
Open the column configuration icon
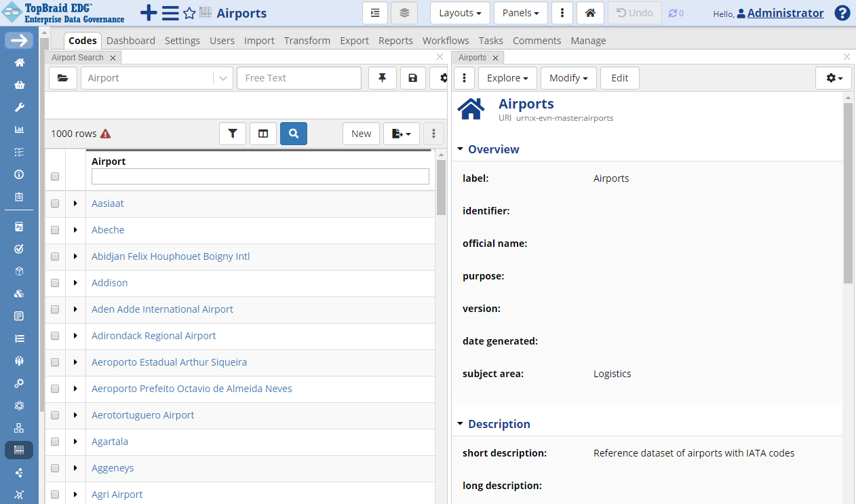pos(263,133)
